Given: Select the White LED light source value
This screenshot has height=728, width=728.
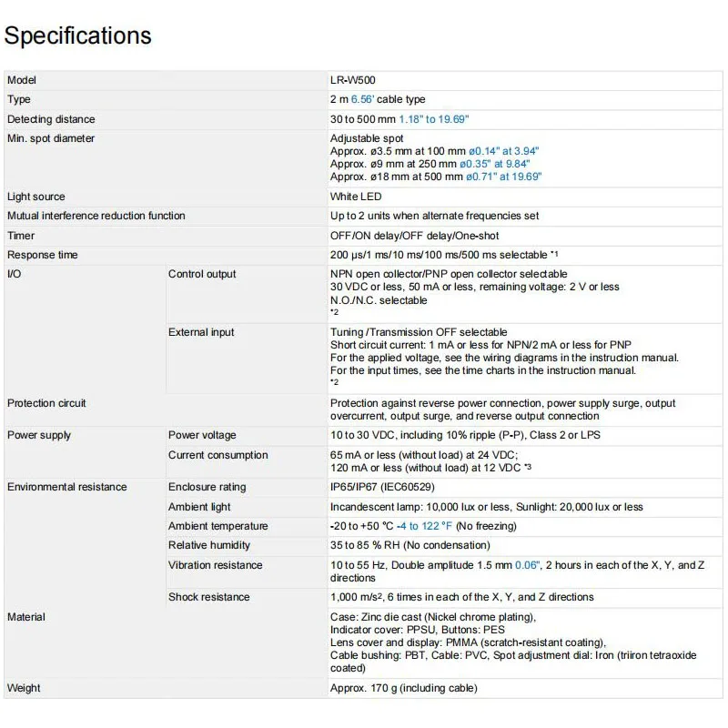Looking at the screenshot, I should coord(356,197).
